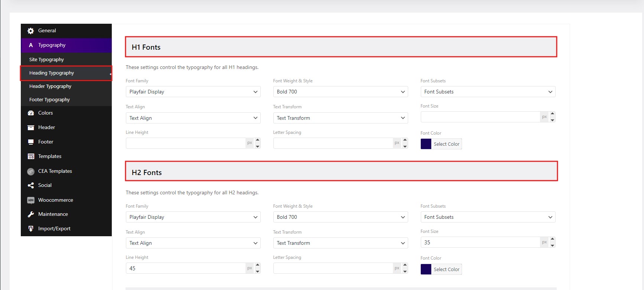
Task: Decrease H2 Line Height with down arrow
Action: tap(257, 271)
